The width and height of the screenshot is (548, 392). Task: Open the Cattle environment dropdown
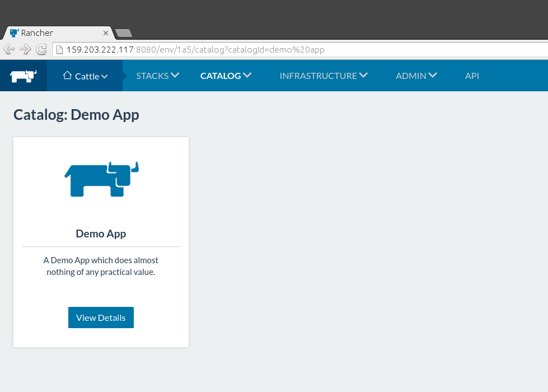click(x=85, y=76)
